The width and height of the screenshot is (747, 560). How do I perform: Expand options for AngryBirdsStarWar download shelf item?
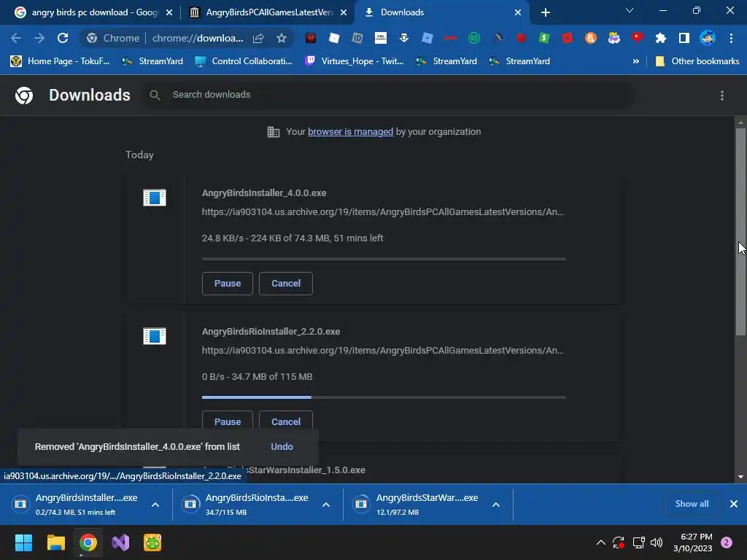[x=496, y=505]
